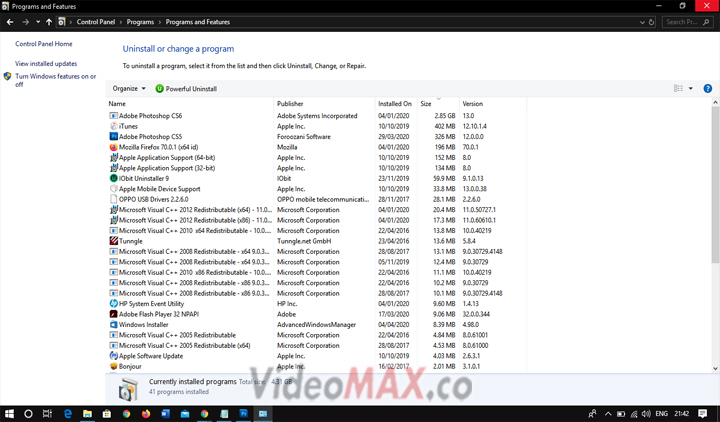Viewport: 720px width, 422px height.
Task: Click the HP System Event Utility icon
Action: tap(113, 304)
